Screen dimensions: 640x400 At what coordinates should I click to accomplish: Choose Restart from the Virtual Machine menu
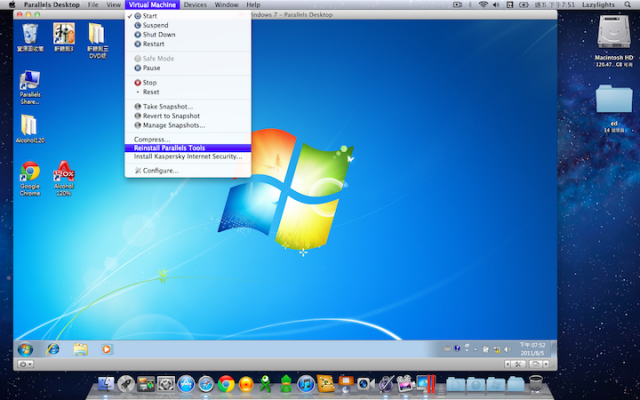pos(188,44)
